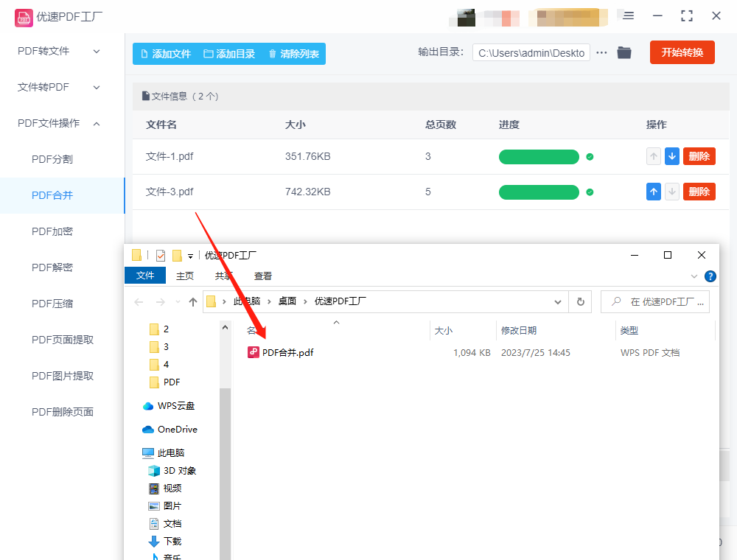Click the 添加文件 button
This screenshot has height=560, width=737.
pos(165,54)
